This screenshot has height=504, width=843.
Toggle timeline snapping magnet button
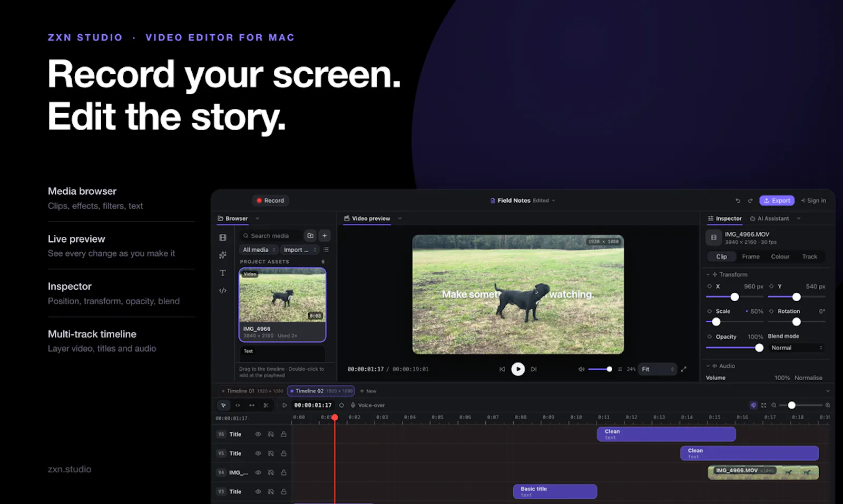[x=753, y=405]
